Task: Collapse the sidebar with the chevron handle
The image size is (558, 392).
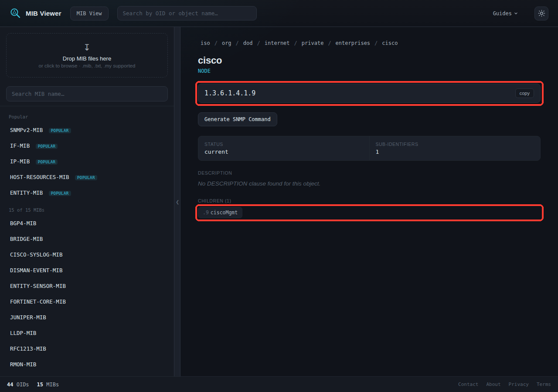Action: pyautogui.click(x=177, y=202)
